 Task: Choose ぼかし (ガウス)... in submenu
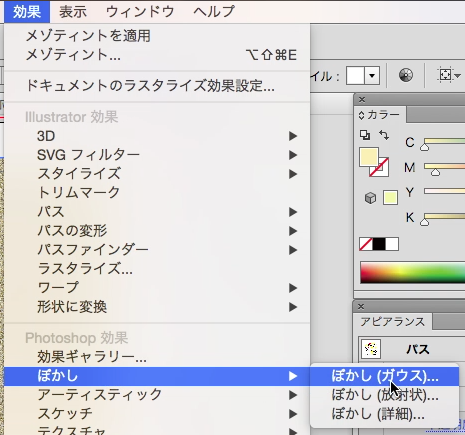(x=385, y=376)
